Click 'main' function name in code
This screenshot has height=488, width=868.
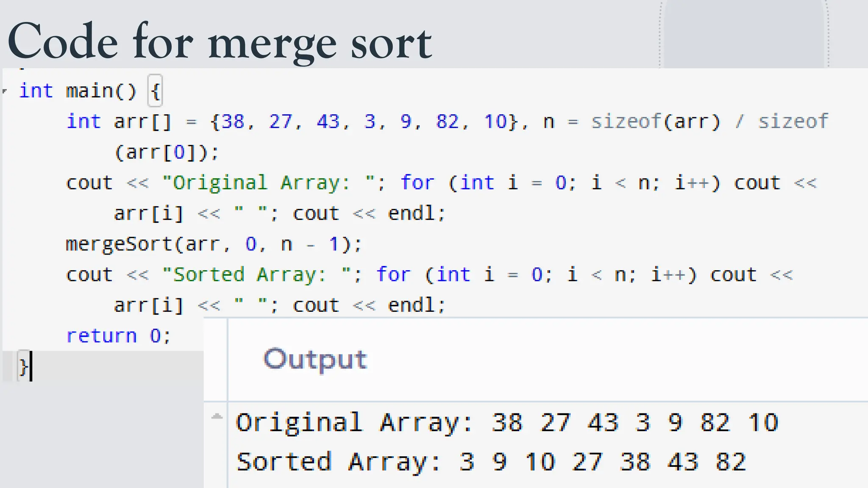(89, 91)
